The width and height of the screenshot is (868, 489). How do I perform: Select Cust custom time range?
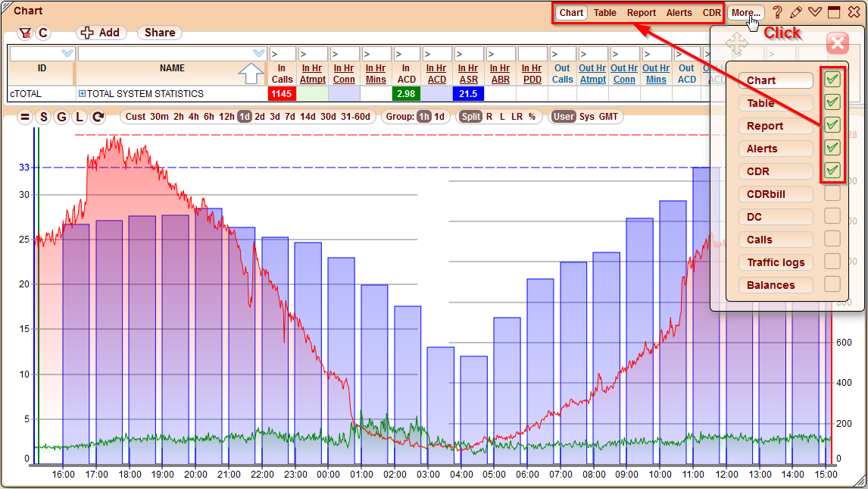135,117
